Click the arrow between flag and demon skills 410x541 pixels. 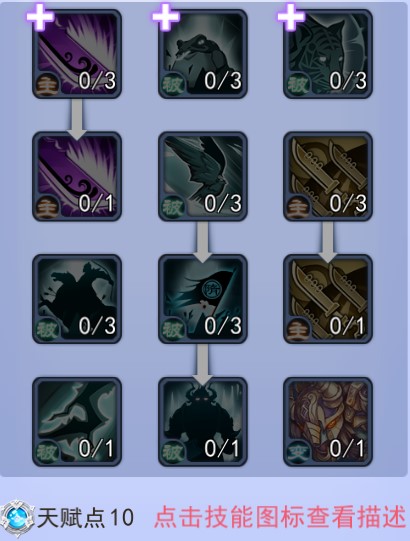pyautogui.click(x=203, y=365)
